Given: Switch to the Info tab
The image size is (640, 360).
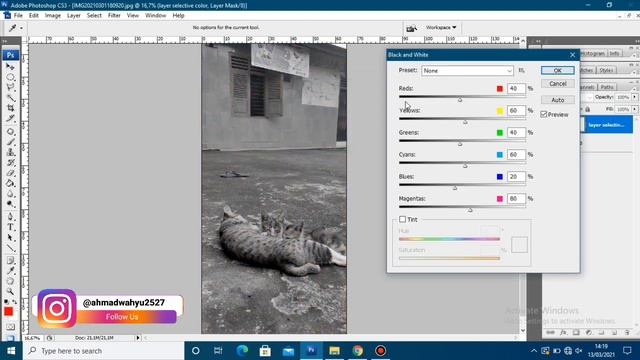Looking at the screenshot, I should coord(614,53).
